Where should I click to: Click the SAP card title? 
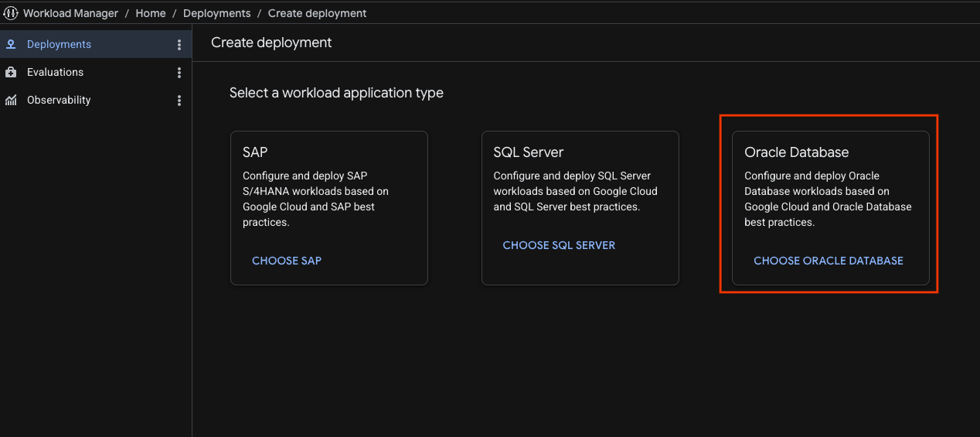tap(255, 152)
